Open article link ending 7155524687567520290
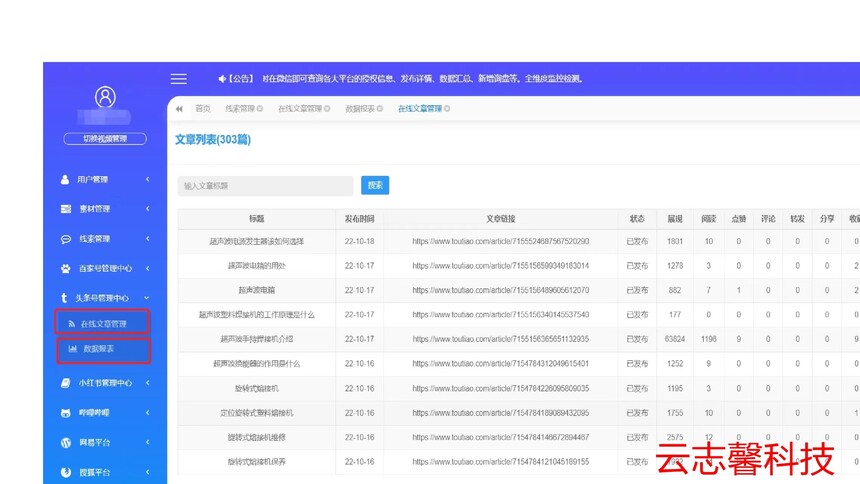860x484 pixels. coord(501,241)
